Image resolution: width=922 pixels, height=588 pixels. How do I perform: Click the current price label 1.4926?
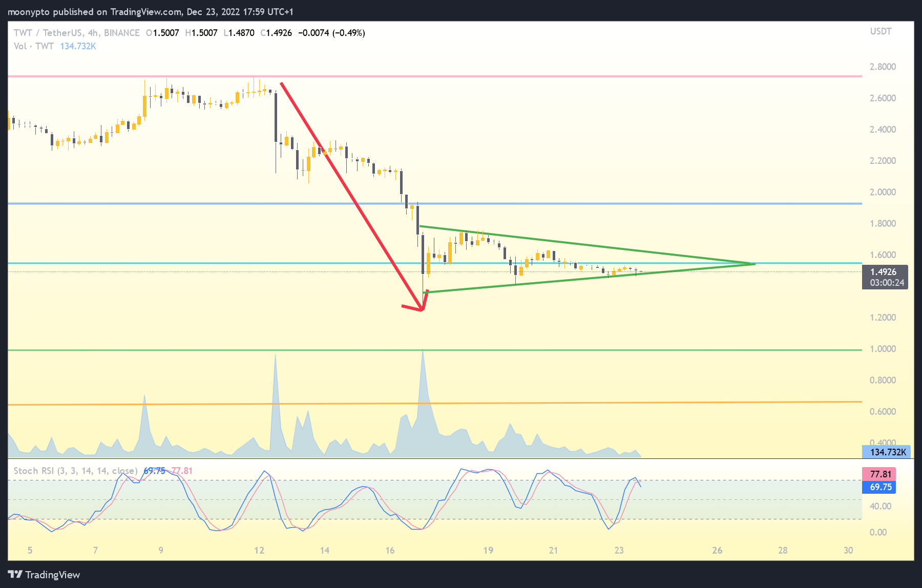[884, 272]
